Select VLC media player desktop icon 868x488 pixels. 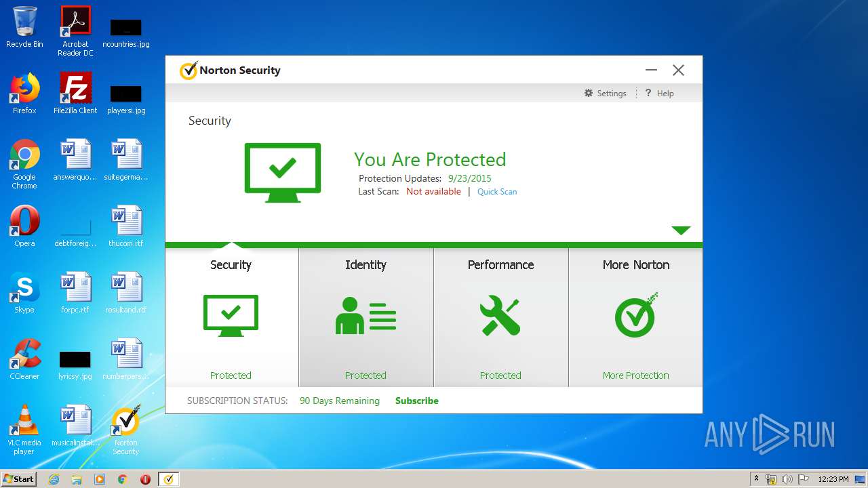(24, 430)
